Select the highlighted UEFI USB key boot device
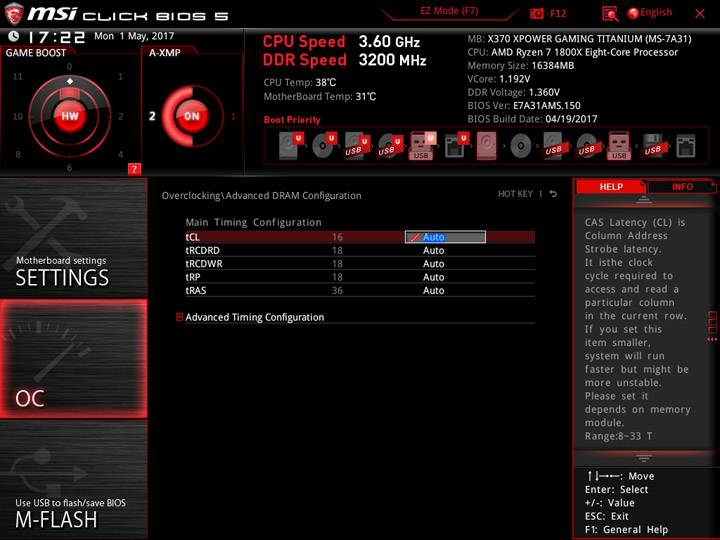Screen dimensions: 720x540 click(x=422, y=146)
